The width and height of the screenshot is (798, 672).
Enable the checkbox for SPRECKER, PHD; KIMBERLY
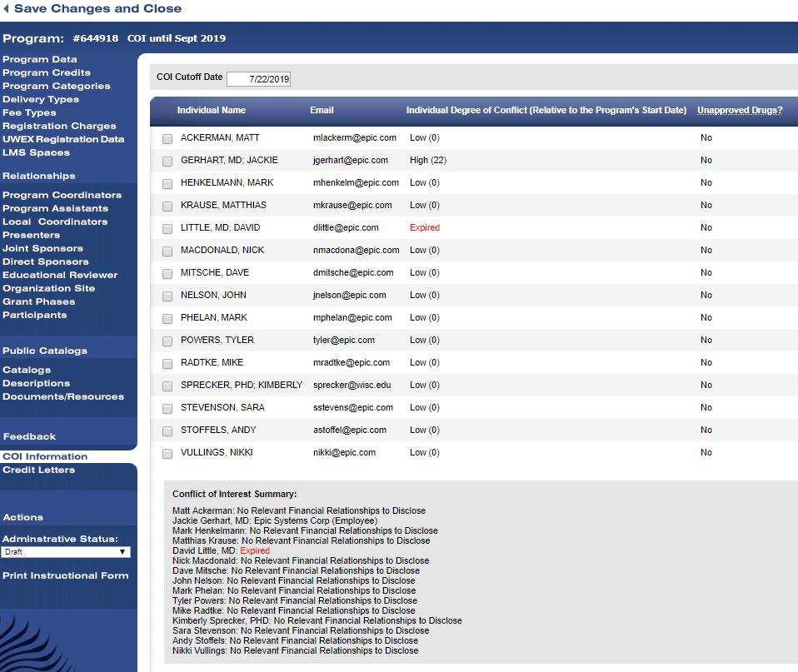pyautogui.click(x=167, y=386)
